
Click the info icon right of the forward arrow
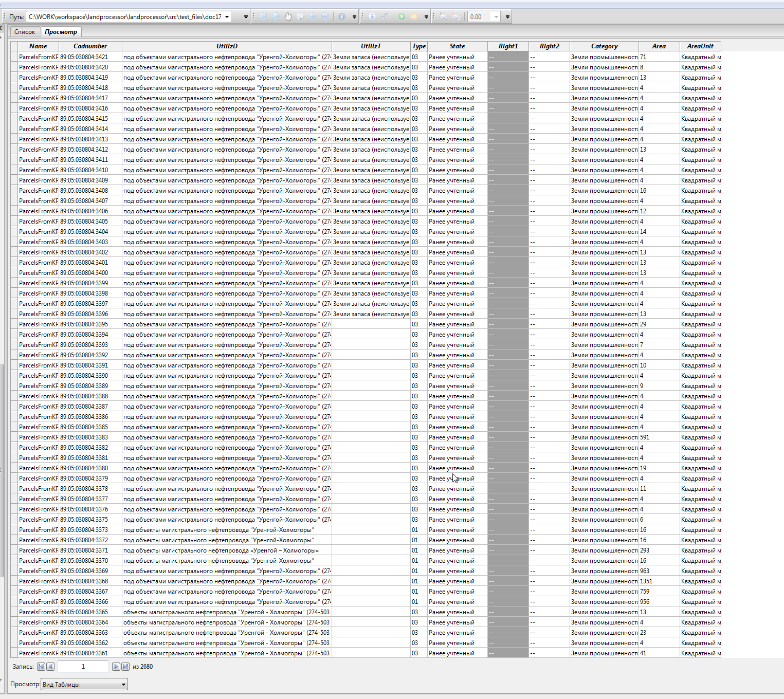342,16
